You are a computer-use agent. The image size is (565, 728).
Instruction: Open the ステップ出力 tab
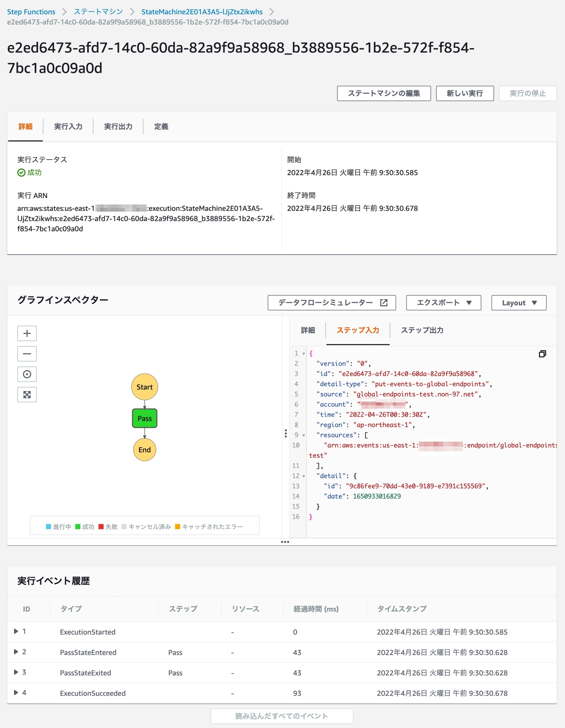coord(422,330)
